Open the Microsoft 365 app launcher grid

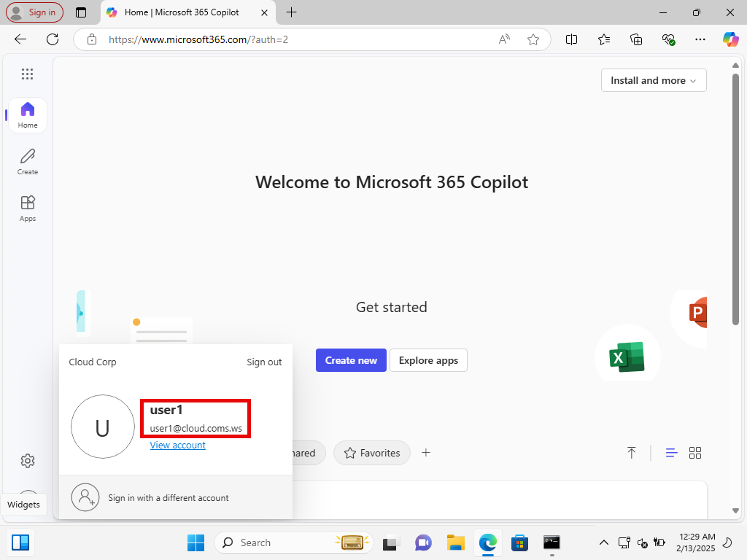point(27,74)
